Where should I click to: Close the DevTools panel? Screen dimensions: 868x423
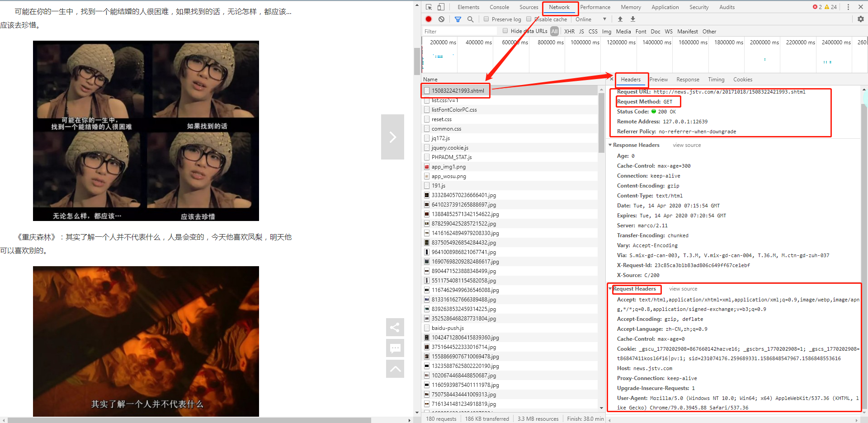pos(861,7)
